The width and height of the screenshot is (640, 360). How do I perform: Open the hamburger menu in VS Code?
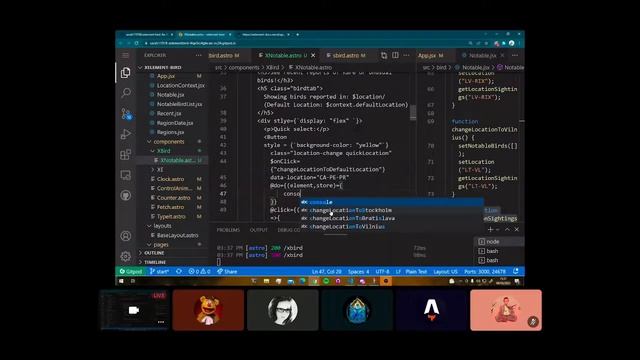pyautogui.click(x=126, y=55)
